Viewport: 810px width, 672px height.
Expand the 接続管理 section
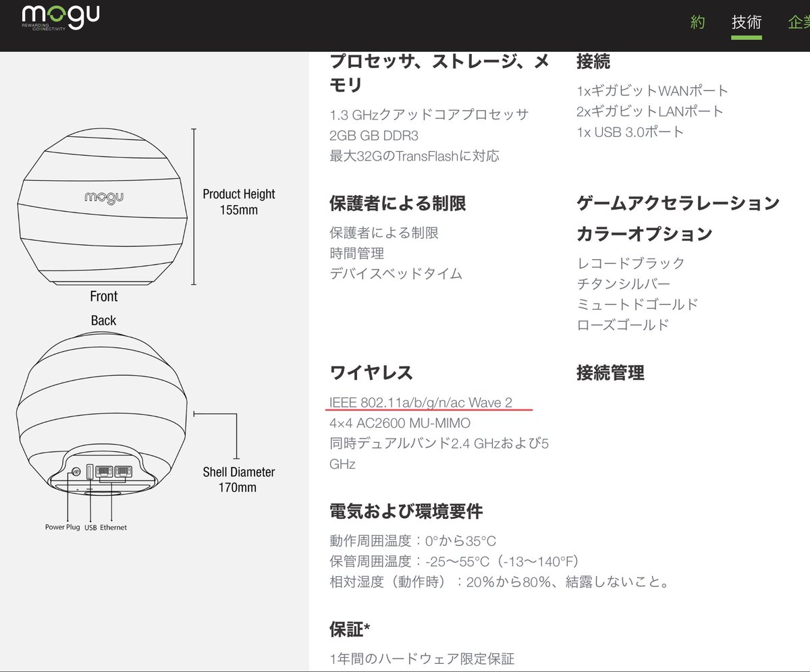coord(610,372)
